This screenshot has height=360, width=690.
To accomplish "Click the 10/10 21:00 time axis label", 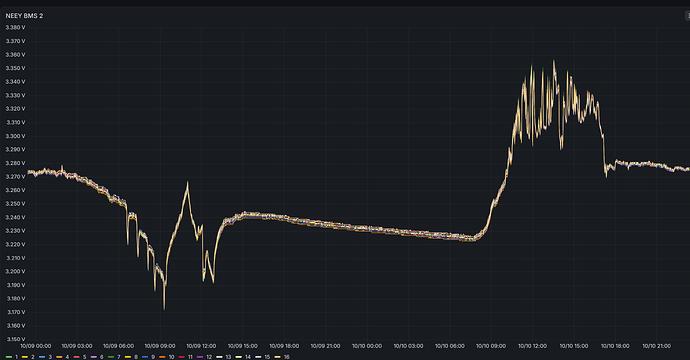I will coord(657,346).
